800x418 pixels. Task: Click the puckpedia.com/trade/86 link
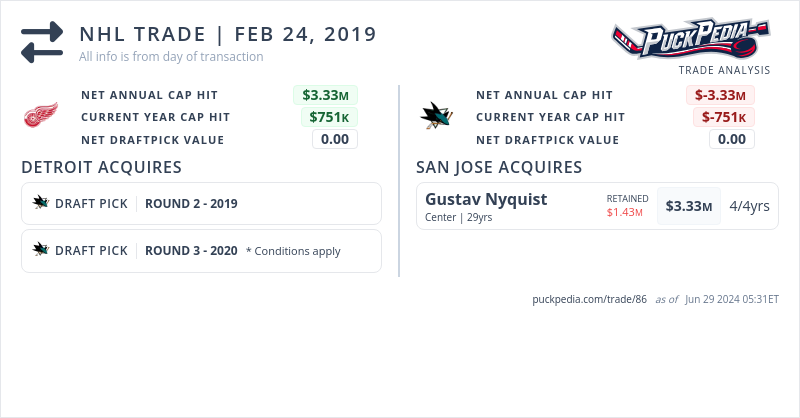coord(590,299)
